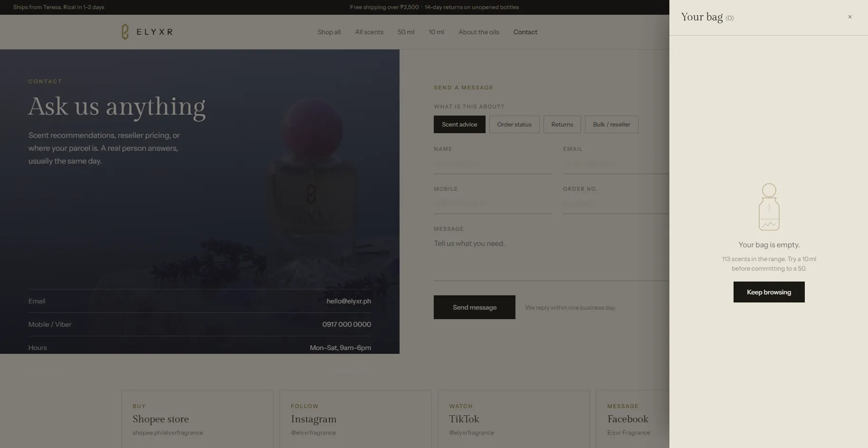Image resolution: width=868 pixels, height=448 pixels.
Task: Open the Facebook message card
Action: click(632, 419)
